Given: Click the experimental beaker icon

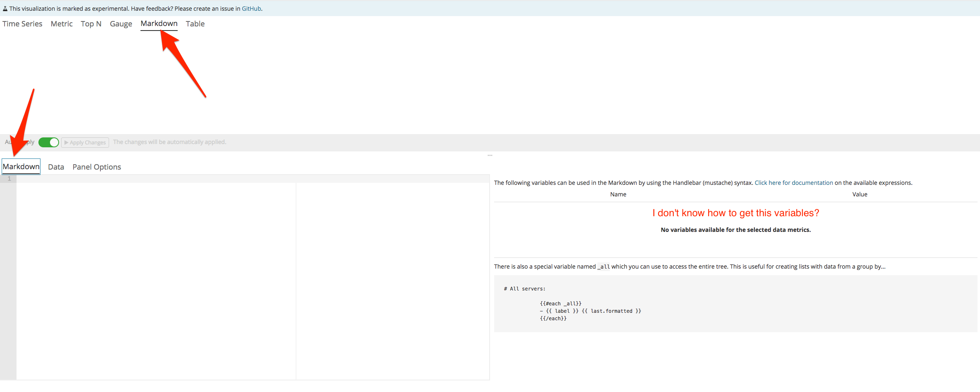Looking at the screenshot, I should pos(6,8).
